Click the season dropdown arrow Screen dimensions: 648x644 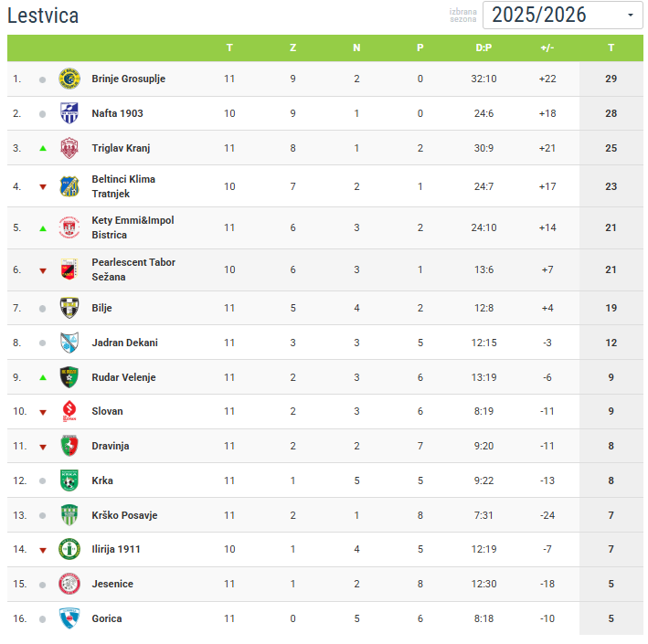click(x=630, y=16)
